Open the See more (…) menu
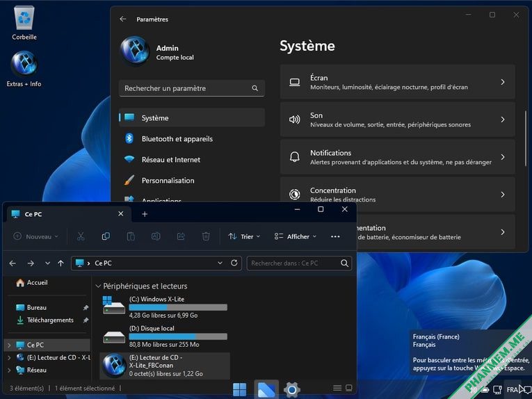This screenshot has height=399, width=532. (x=335, y=236)
